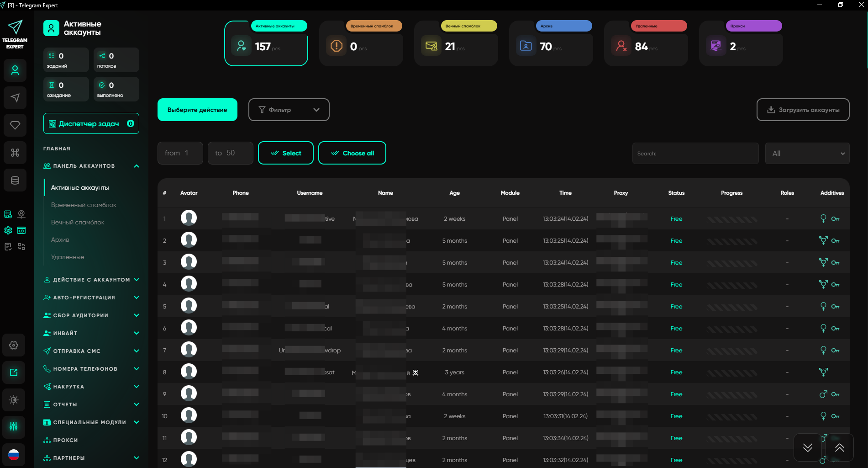Click the double-chevron scroll-up button

pos(839,447)
